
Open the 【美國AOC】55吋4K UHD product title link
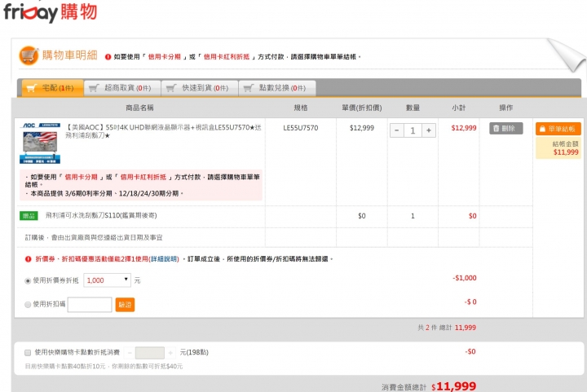[x=163, y=131]
